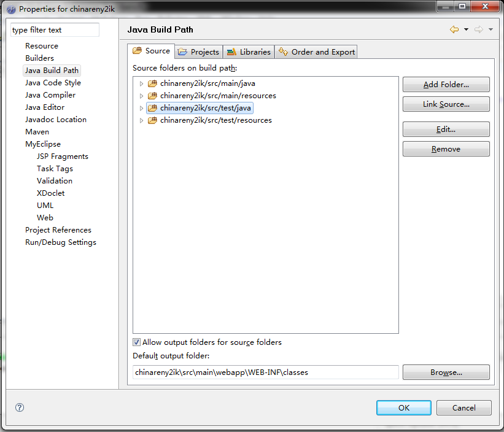Select chinareny2ik/src/main/resources folder entry
504x432 pixels.
(x=219, y=96)
